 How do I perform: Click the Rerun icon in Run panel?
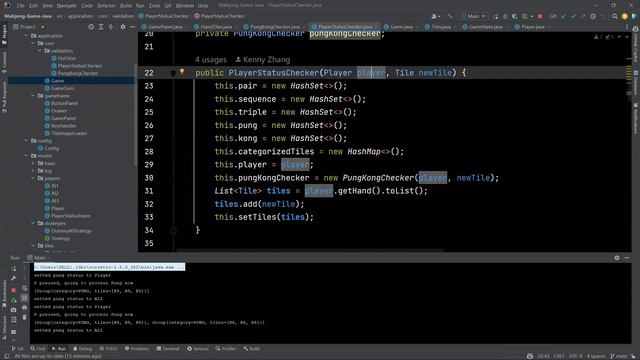point(13,269)
